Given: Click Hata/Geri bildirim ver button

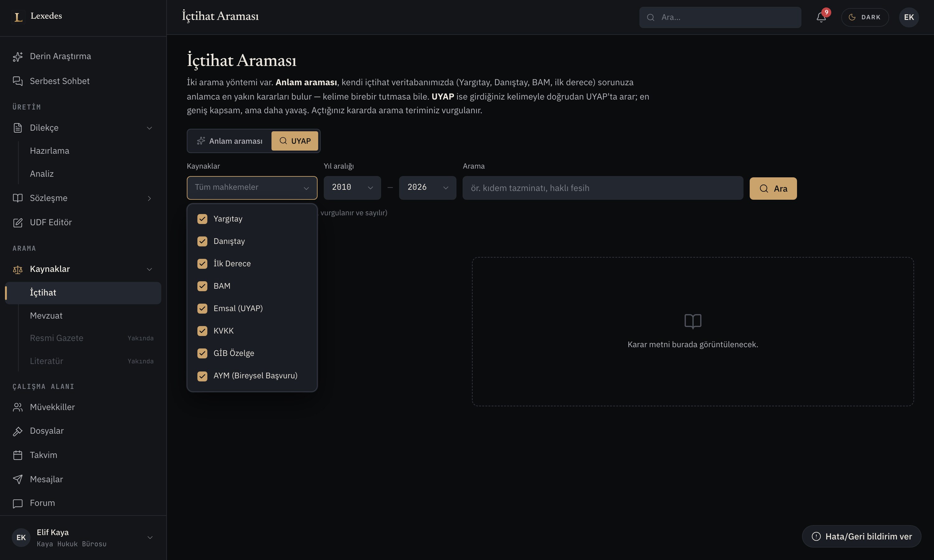Looking at the screenshot, I should pyautogui.click(x=861, y=536).
